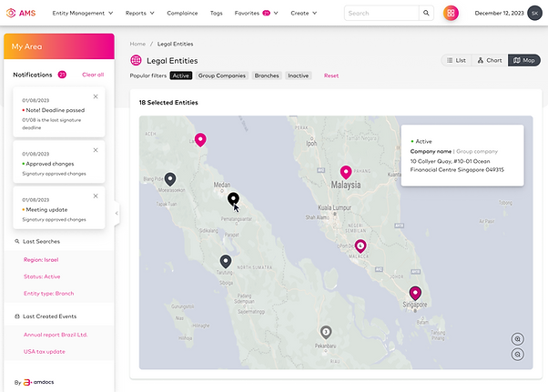Click the Legal Entities breadcrumb
Image resolution: width=548 pixels, height=392 pixels.
[175, 44]
